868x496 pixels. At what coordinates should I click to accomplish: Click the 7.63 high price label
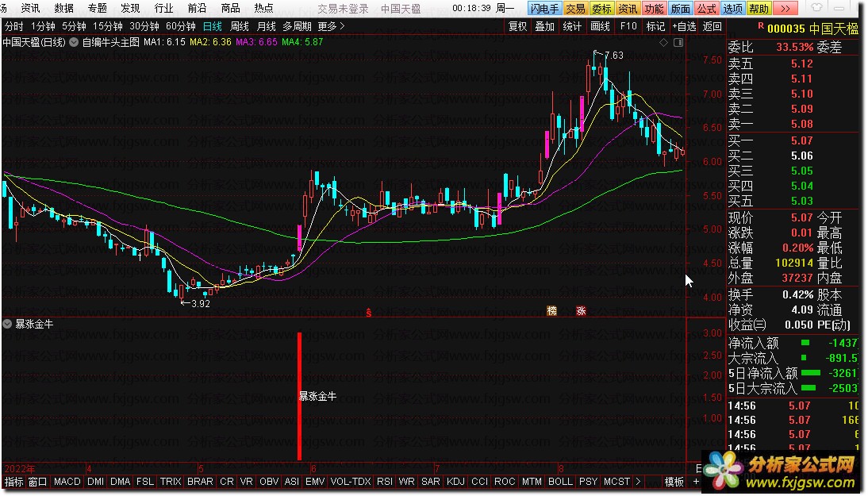click(x=614, y=55)
